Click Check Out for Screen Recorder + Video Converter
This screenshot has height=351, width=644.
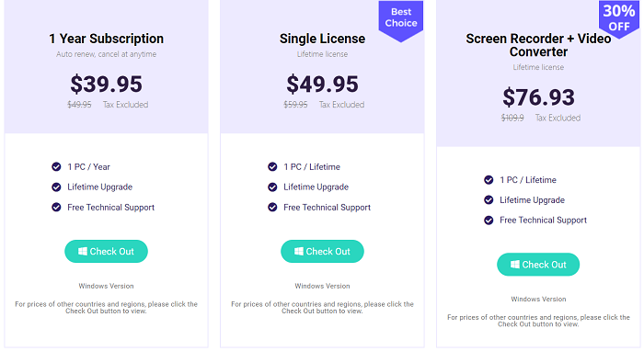(x=538, y=265)
